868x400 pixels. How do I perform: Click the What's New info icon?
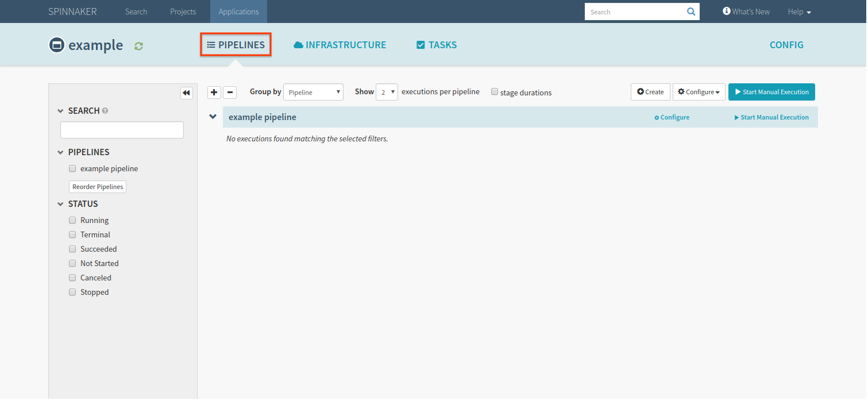tap(726, 11)
